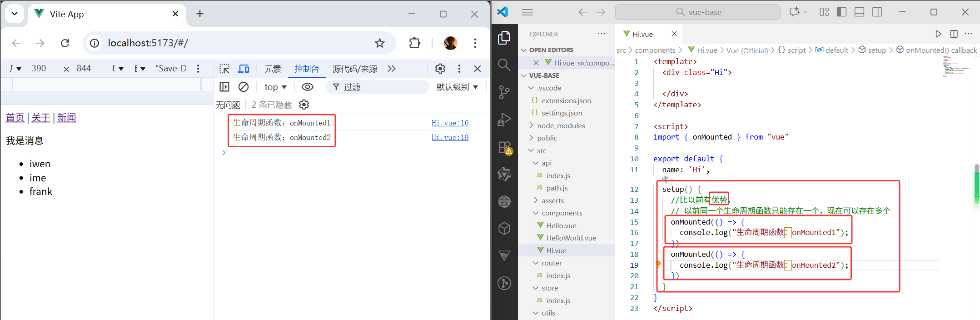Toggle VS Code secondary side bar
Viewport: 980px width, 320px height.
click(x=877, y=12)
